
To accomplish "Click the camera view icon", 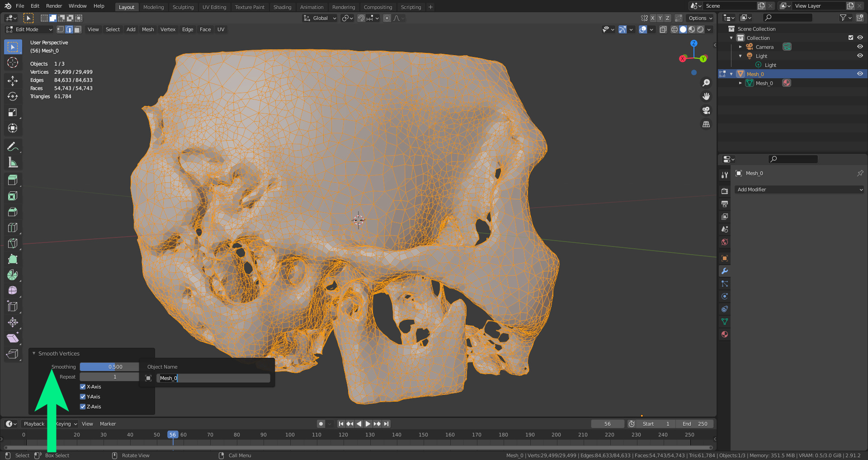I will pos(706,110).
